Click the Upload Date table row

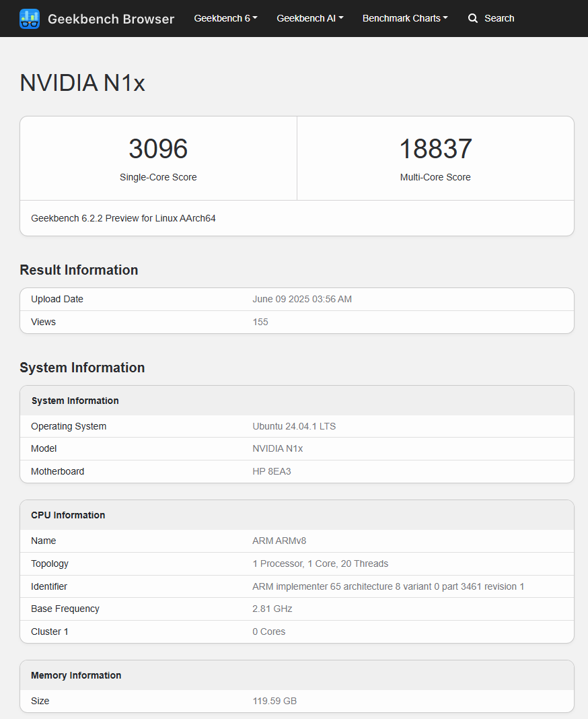(297, 299)
